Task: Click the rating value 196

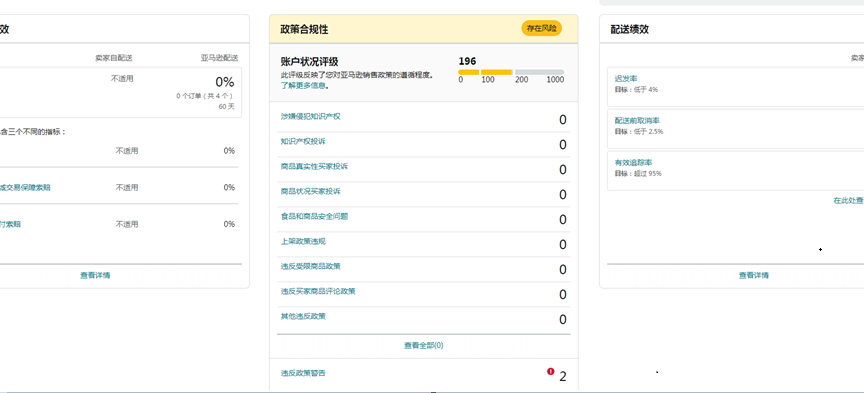Action: pos(467,61)
